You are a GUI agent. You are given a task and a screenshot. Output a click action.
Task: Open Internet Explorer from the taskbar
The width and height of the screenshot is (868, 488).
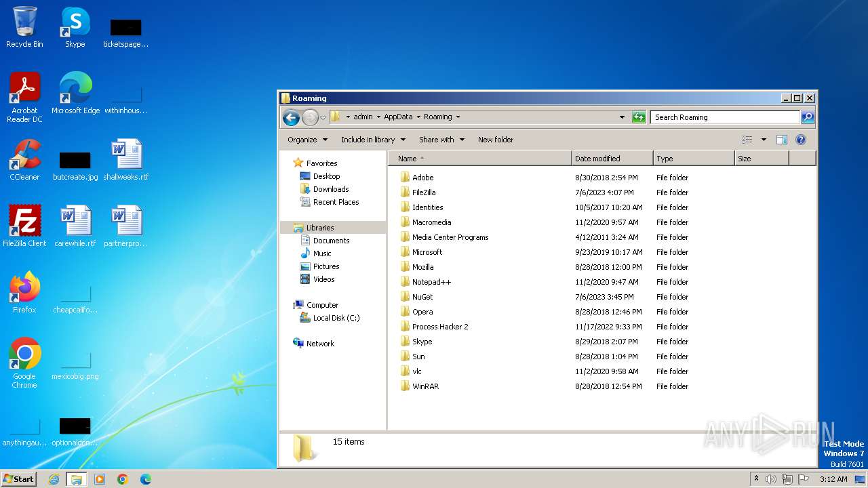[54, 479]
